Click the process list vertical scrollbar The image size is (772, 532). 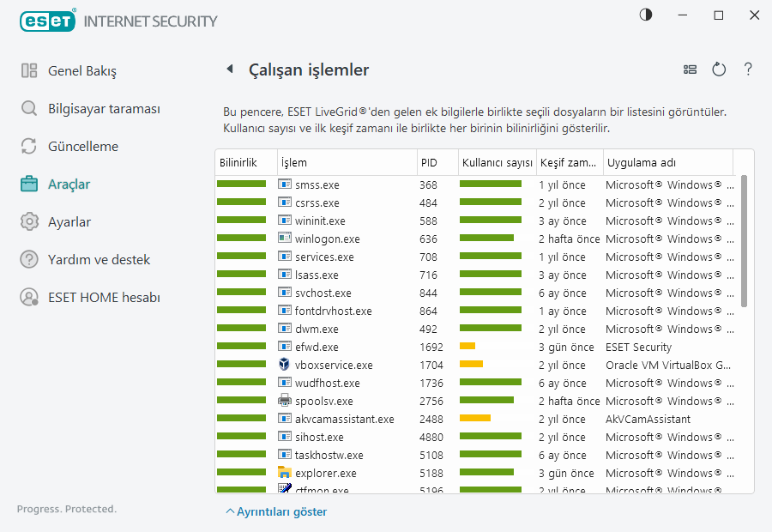[x=744, y=240]
